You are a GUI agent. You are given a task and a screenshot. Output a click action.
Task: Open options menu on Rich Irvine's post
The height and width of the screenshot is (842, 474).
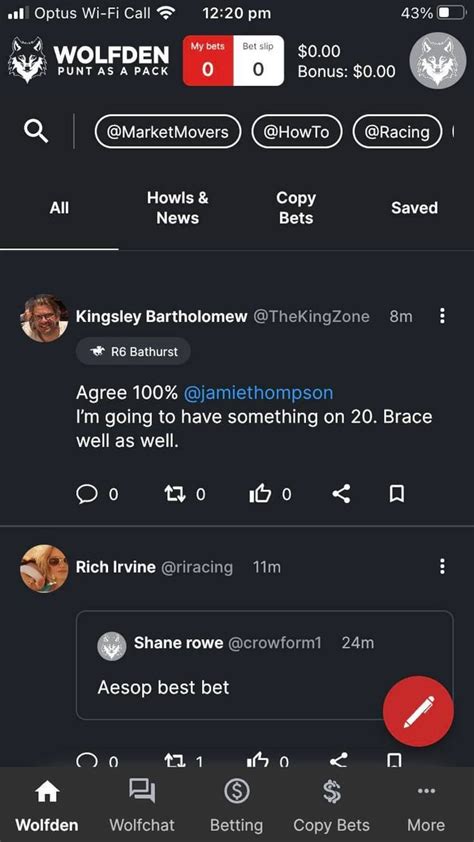[442, 566]
